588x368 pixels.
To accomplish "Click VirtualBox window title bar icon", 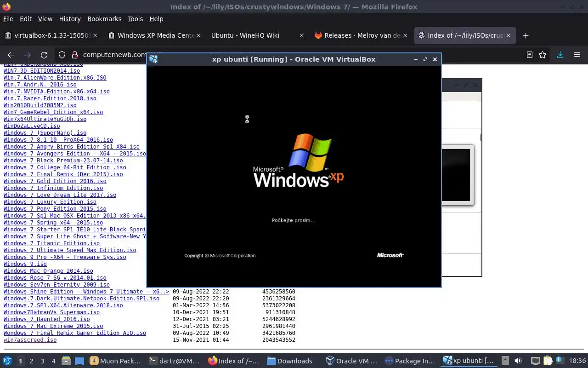I will coord(153,59).
